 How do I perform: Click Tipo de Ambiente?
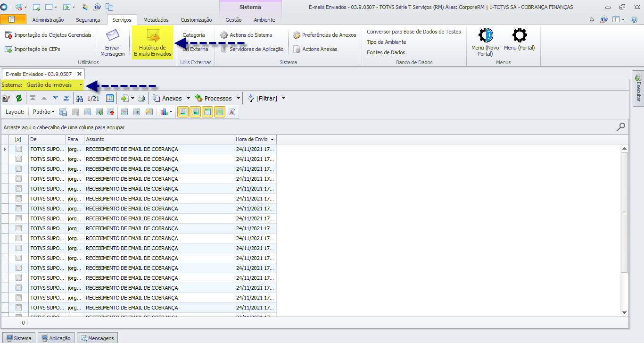(387, 42)
